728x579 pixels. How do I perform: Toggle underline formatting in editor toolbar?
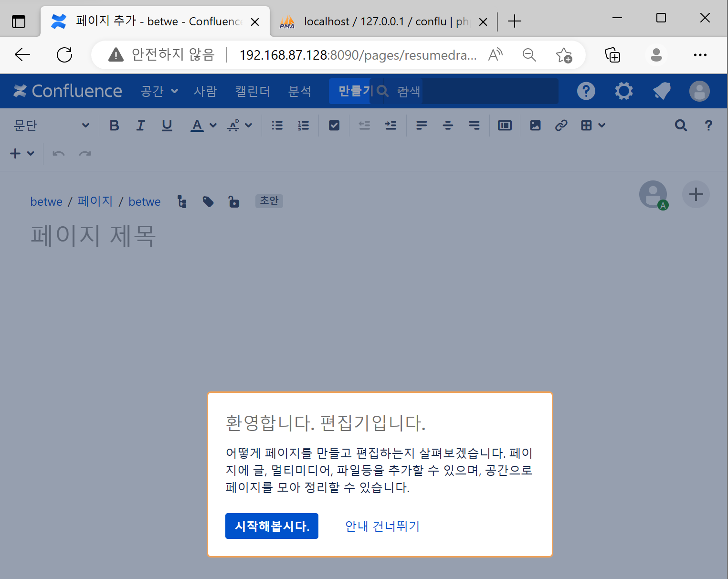167,126
